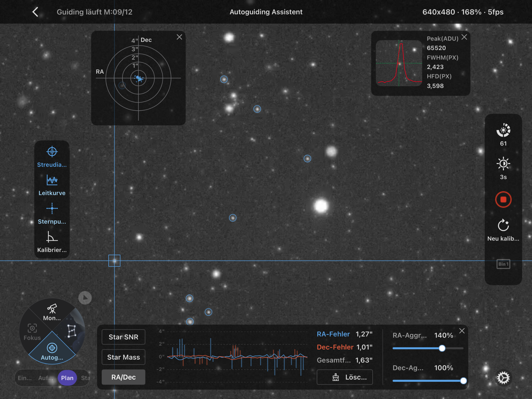Close the Peak/FWHM star profile panel
The image size is (532, 399).
coord(464,37)
